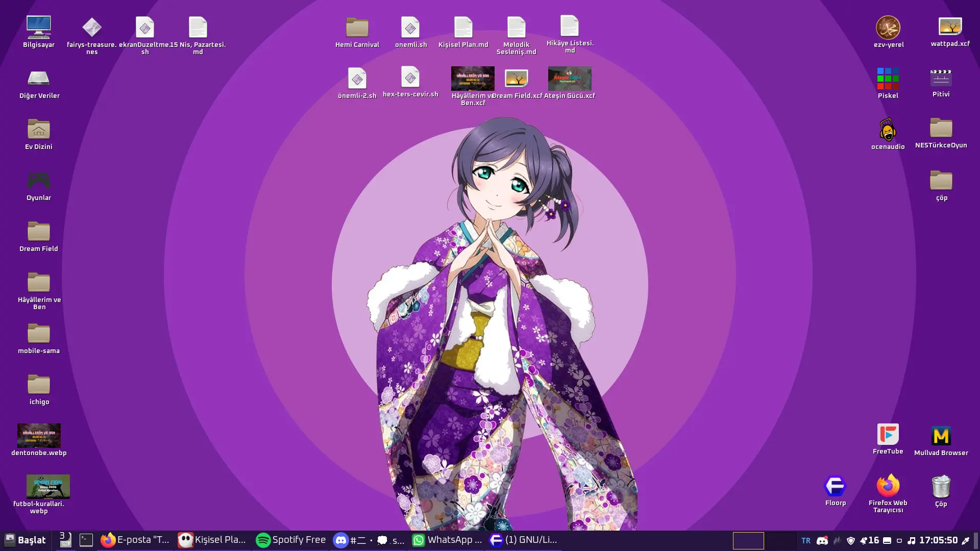Image resolution: width=980 pixels, height=551 pixels.
Task: Switch to the GNU/Li... Floorp window
Action: pyautogui.click(x=524, y=540)
